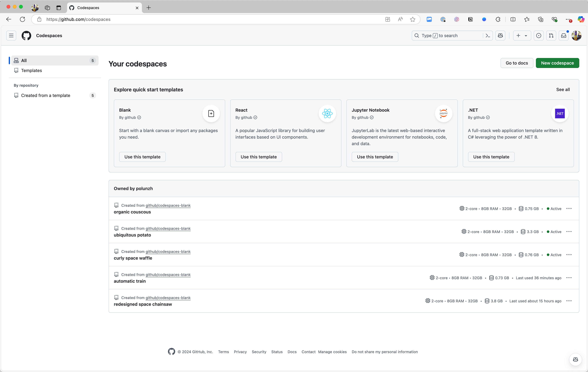Image resolution: width=588 pixels, height=372 pixels.
Task: Open options menu for automatic train
Action: pos(569,278)
